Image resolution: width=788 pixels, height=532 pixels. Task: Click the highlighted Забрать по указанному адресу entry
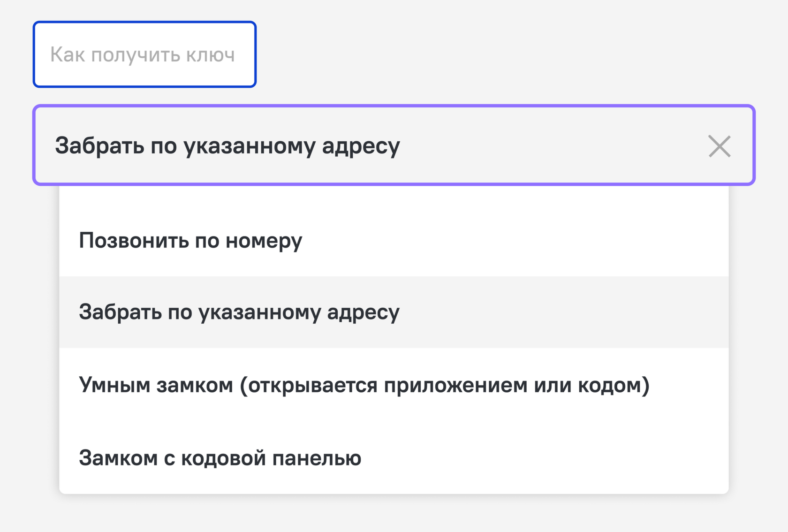394,312
